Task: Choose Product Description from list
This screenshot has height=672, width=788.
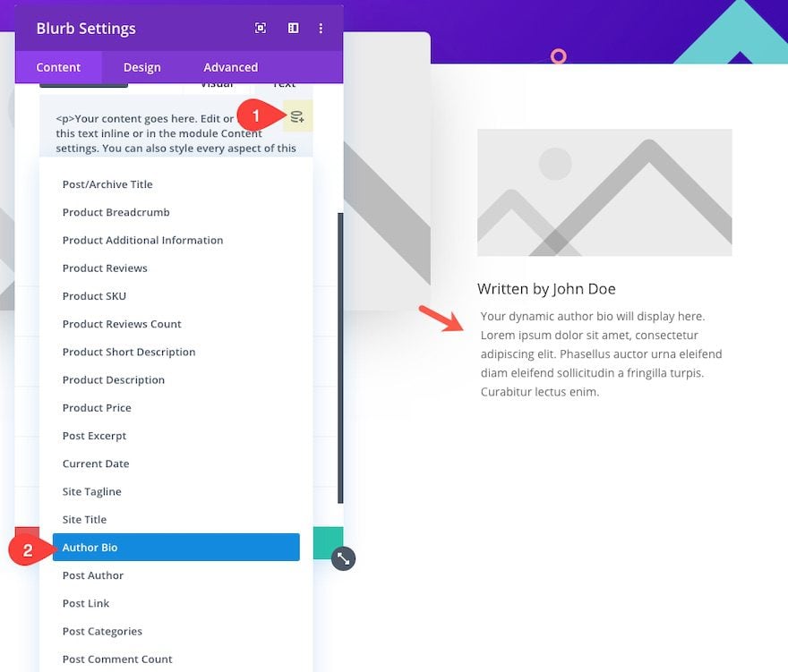Action: pyautogui.click(x=176, y=379)
